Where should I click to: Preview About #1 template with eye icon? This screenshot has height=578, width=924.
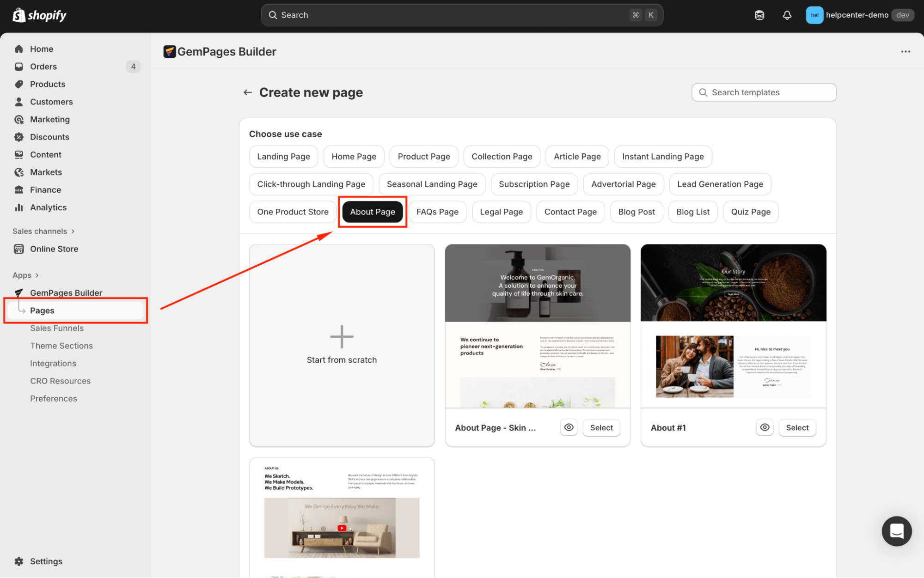pos(765,427)
